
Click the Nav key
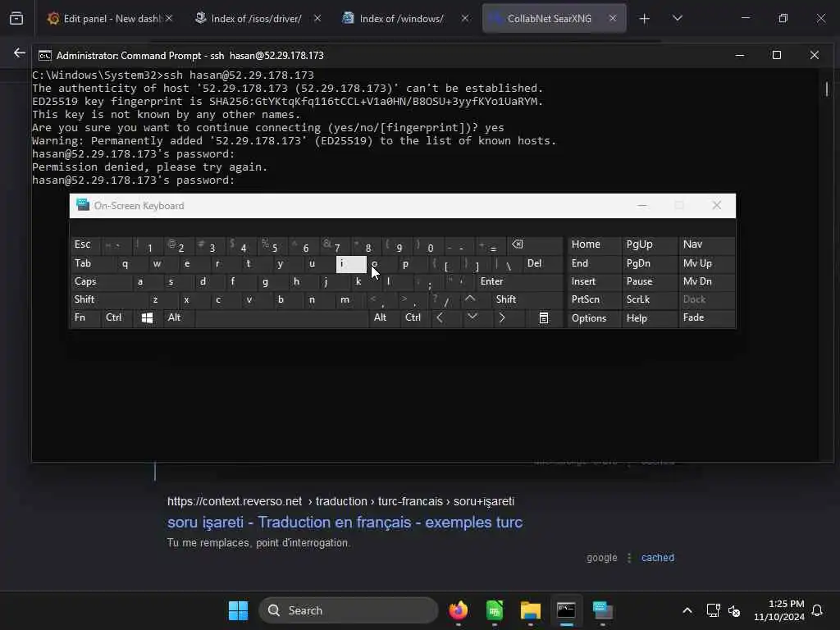click(x=706, y=244)
